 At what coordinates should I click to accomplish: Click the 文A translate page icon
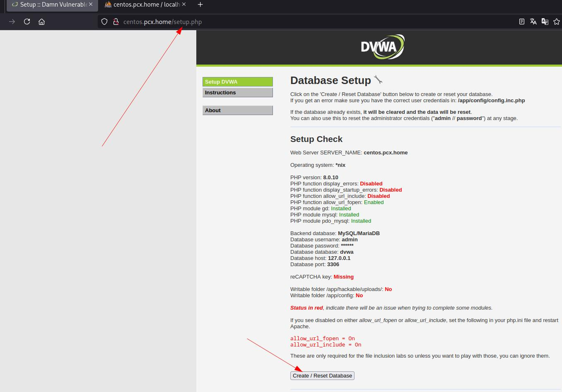pyautogui.click(x=533, y=22)
